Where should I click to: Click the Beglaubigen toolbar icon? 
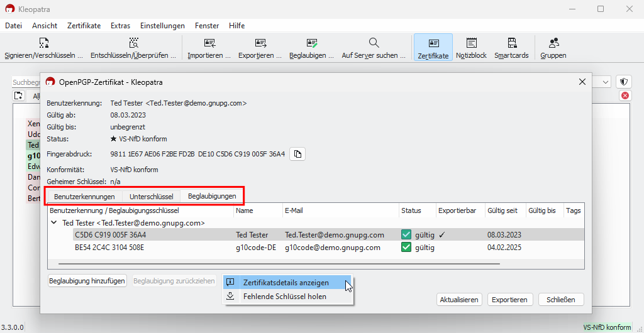pyautogui.click(x=312, y=43)
